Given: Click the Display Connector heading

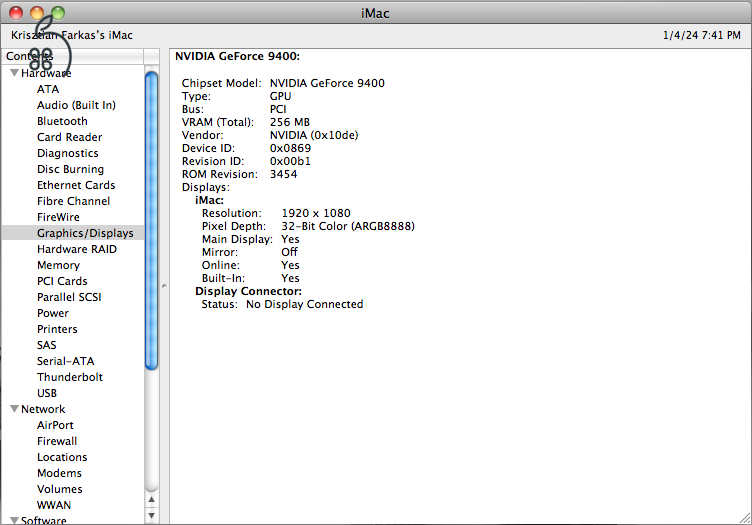Looking at the screenshot, I should tap(248, 292).
